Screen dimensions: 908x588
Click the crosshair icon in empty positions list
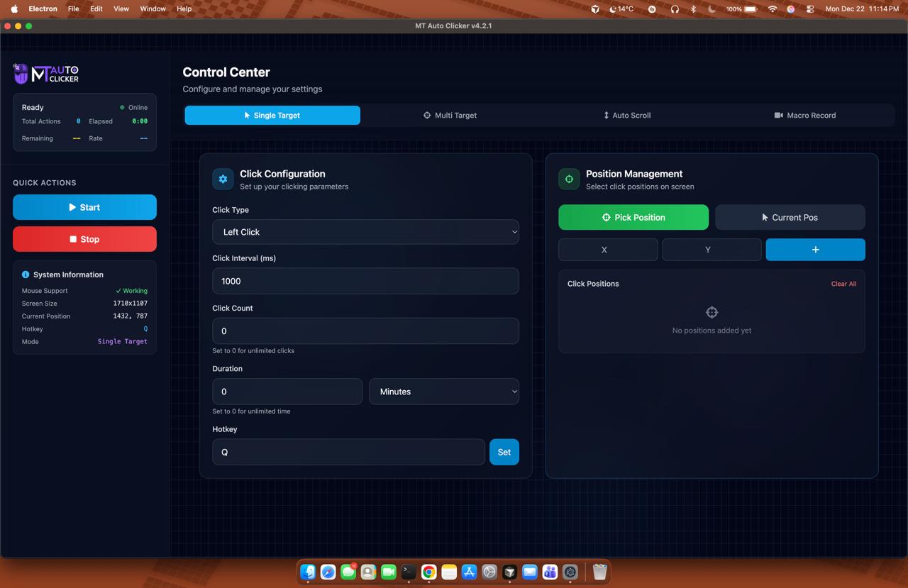click(712, 312)
